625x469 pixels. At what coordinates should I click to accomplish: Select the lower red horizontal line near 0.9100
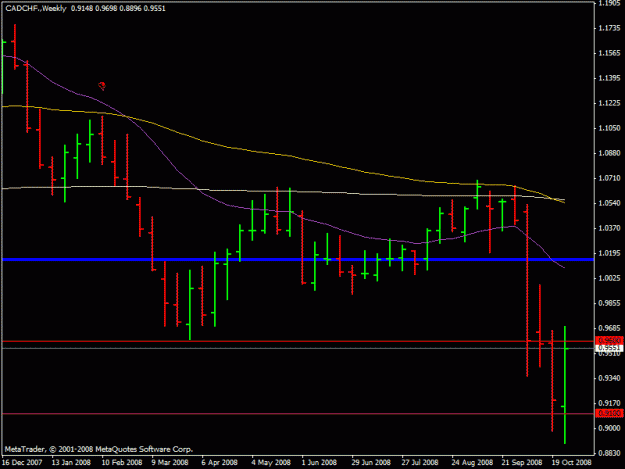point(298,414)
